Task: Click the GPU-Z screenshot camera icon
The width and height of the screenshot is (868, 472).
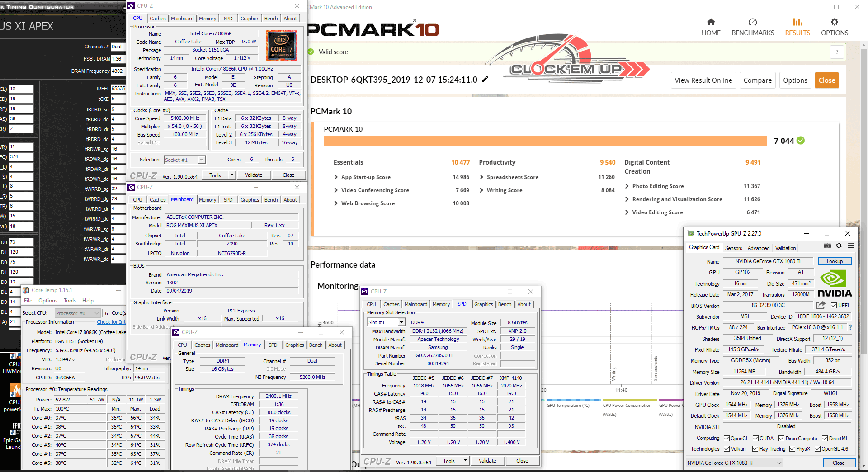Action: 827,246
